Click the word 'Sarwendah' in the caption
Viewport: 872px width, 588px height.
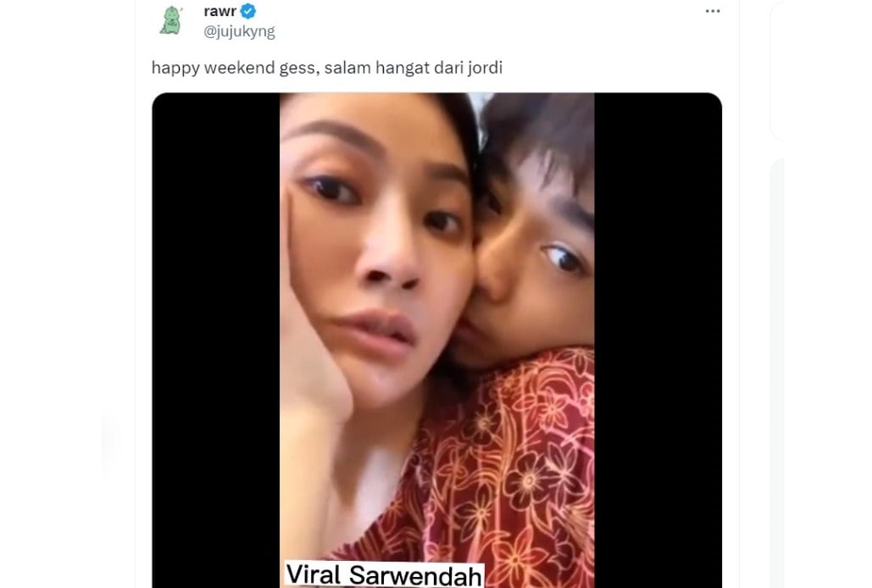pyautogui.click(x=415, y=576)
